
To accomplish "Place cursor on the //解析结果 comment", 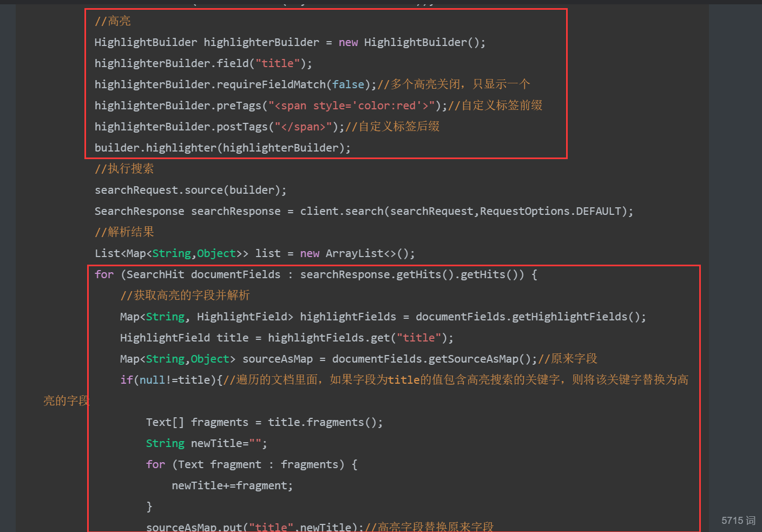I will (x=124, y=232).
